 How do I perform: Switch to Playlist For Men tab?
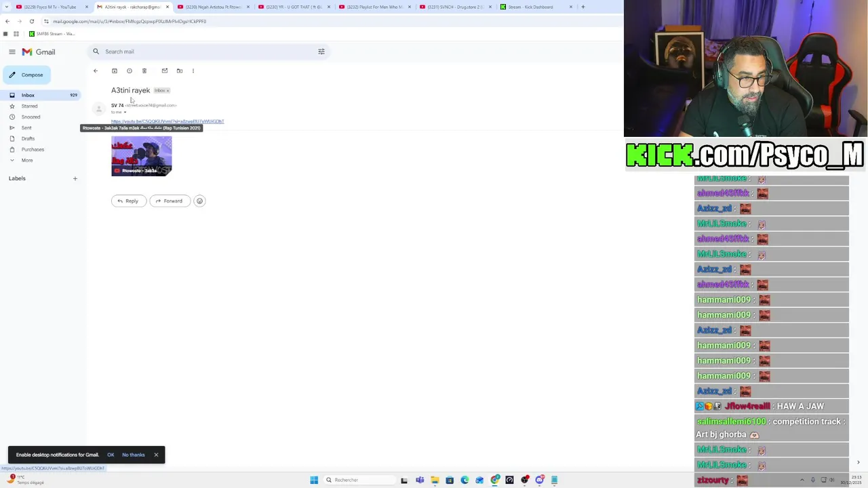[x=375, y=7]
